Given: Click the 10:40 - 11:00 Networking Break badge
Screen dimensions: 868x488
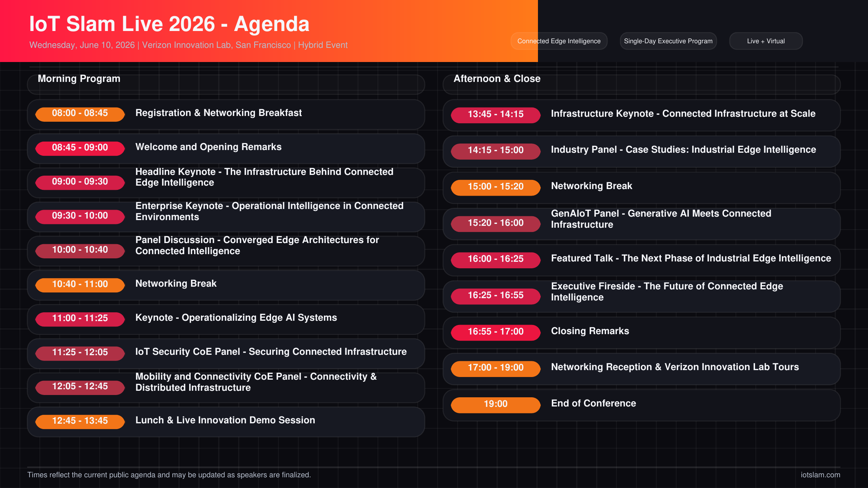Looking at the screenshot, I should pos(80,284).
